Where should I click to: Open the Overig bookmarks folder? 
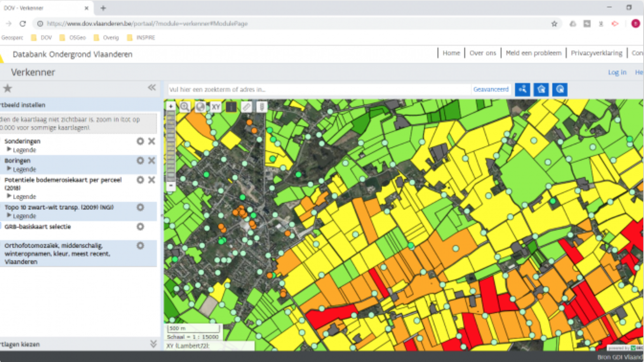[106, 38]
